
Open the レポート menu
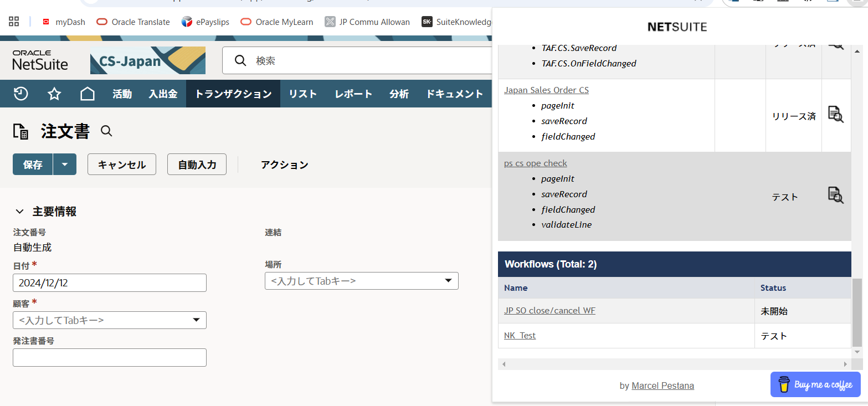(x=353, y=94)
